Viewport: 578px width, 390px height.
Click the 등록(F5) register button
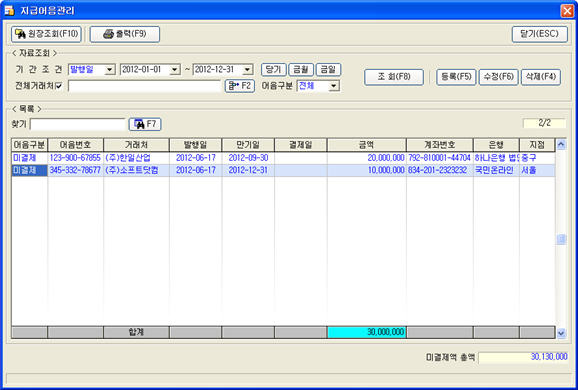coord(456,77)
